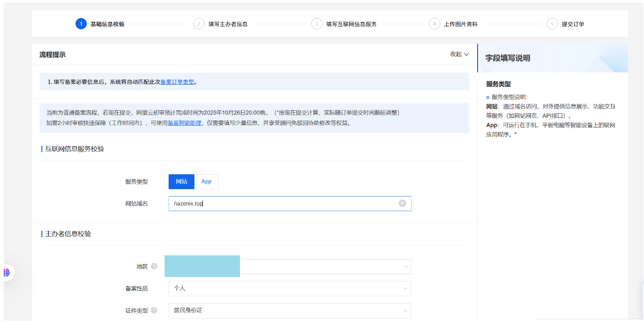
Task: Go to the 提交订单 step label
Action: point(573,24)
